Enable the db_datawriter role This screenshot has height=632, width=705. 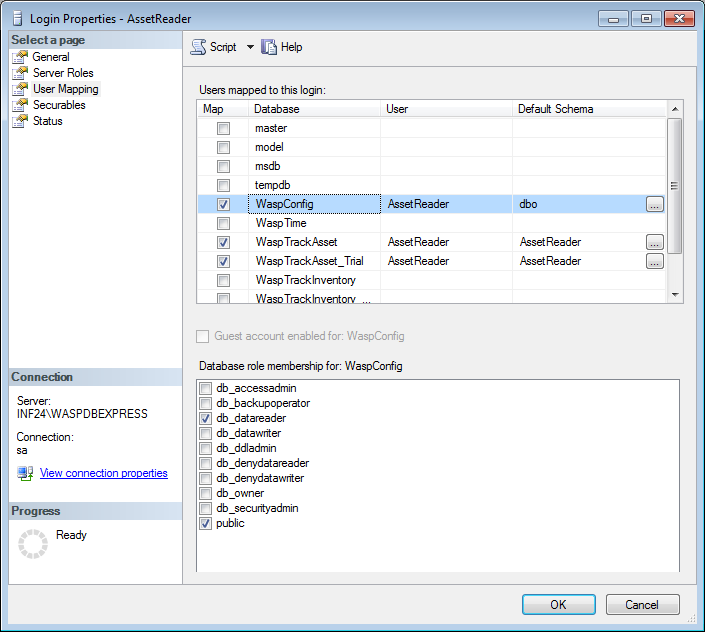[205, 433]
